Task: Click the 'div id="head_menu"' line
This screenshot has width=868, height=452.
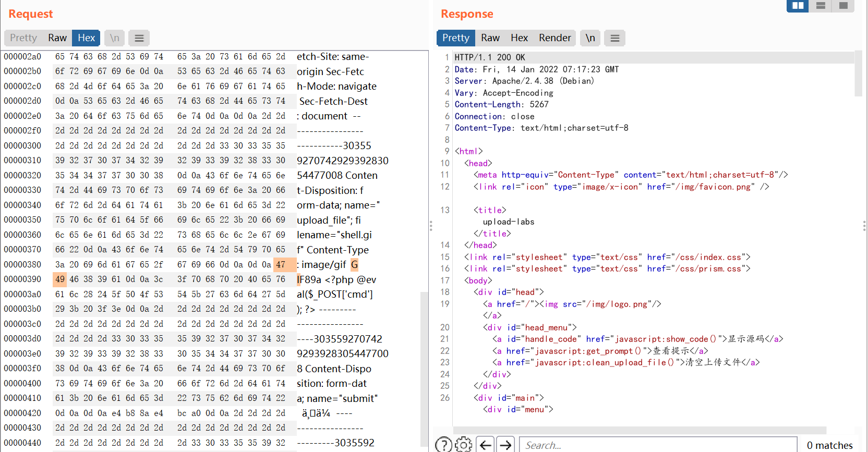Action: click(x=529, y=327)
